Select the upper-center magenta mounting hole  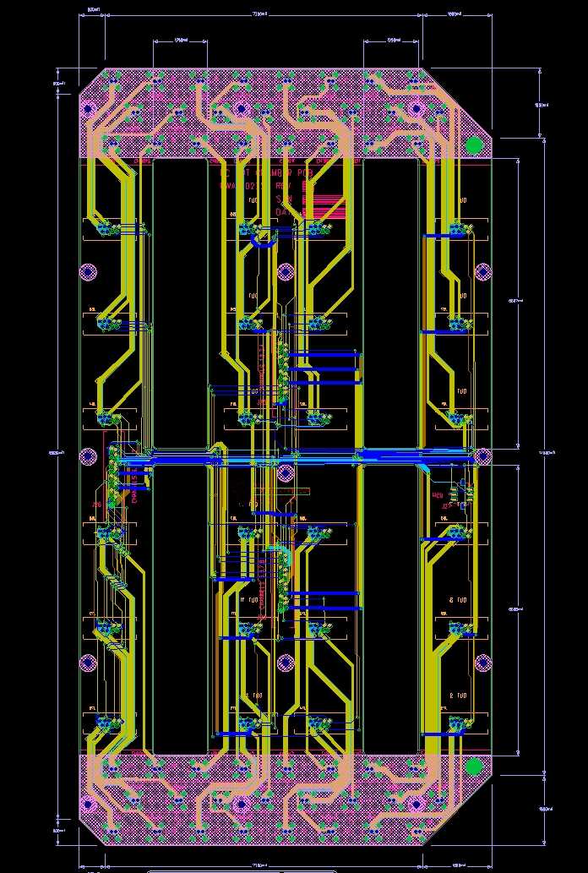pyautogui.click(x=286, y=271)
